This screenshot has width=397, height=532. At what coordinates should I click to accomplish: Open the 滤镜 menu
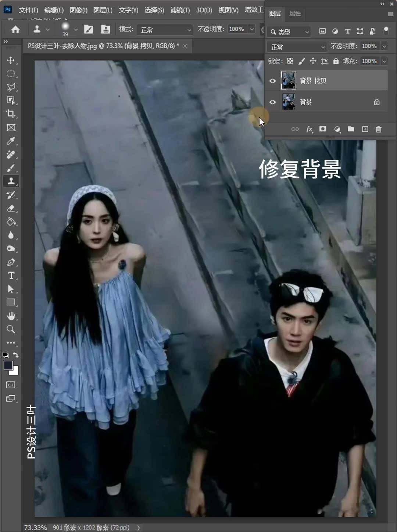pyautogui.click(x=180, y=10)
